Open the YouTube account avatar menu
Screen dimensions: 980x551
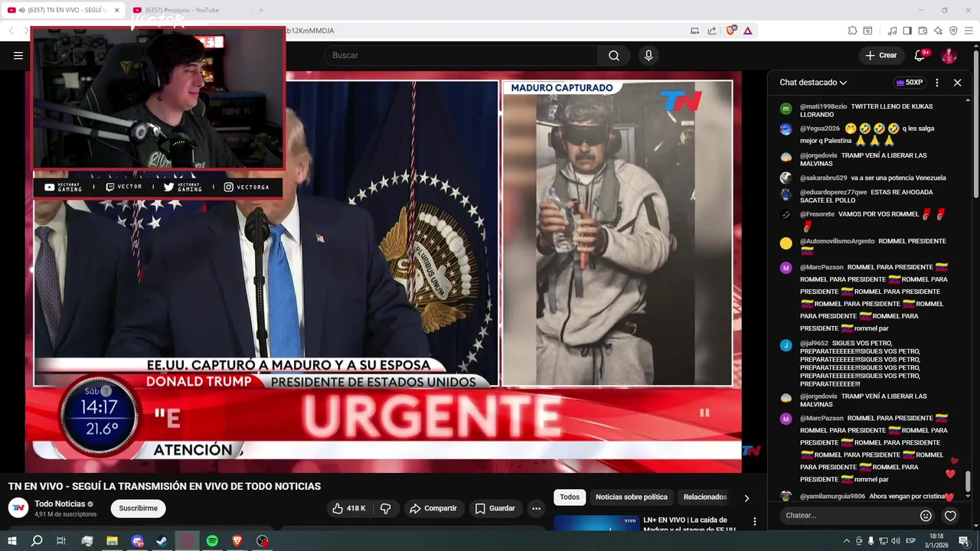point(949,55)
